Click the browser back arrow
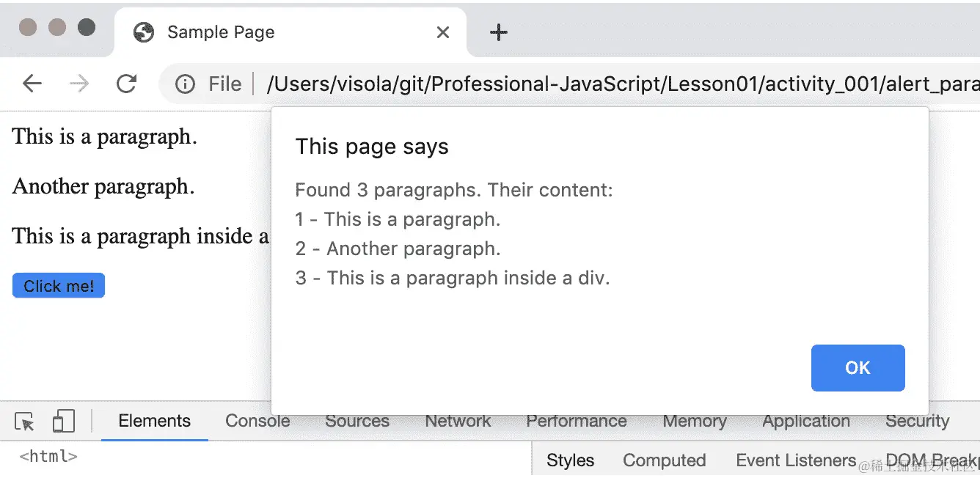 [x=32, y=84]
